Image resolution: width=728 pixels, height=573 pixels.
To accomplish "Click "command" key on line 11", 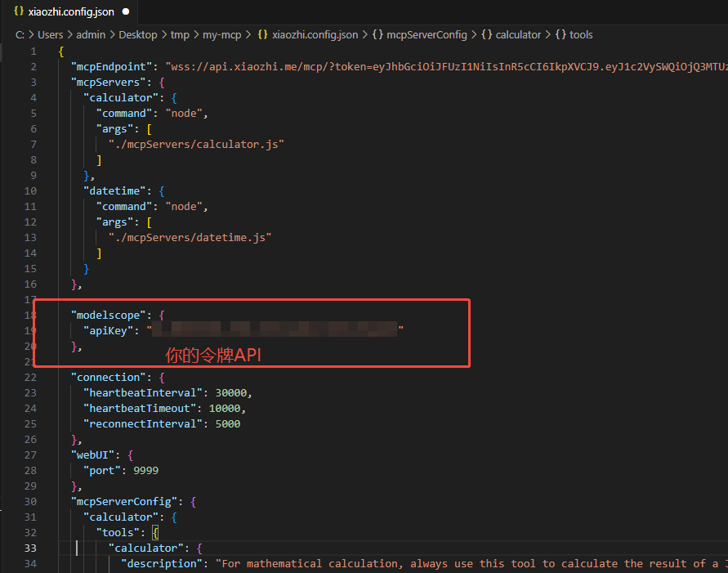I will coord(124,207).
